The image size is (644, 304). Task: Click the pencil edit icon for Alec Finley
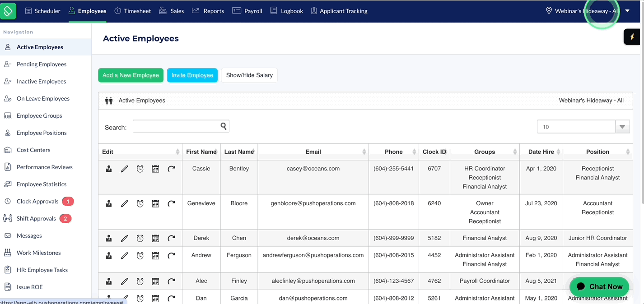click(125, 281)
